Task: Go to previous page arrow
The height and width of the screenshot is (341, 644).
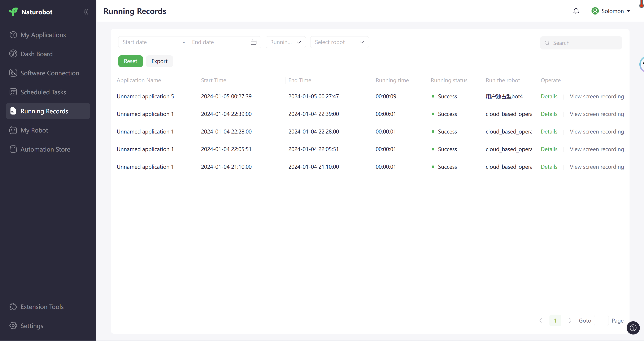Action: click(x=540, y=320)
